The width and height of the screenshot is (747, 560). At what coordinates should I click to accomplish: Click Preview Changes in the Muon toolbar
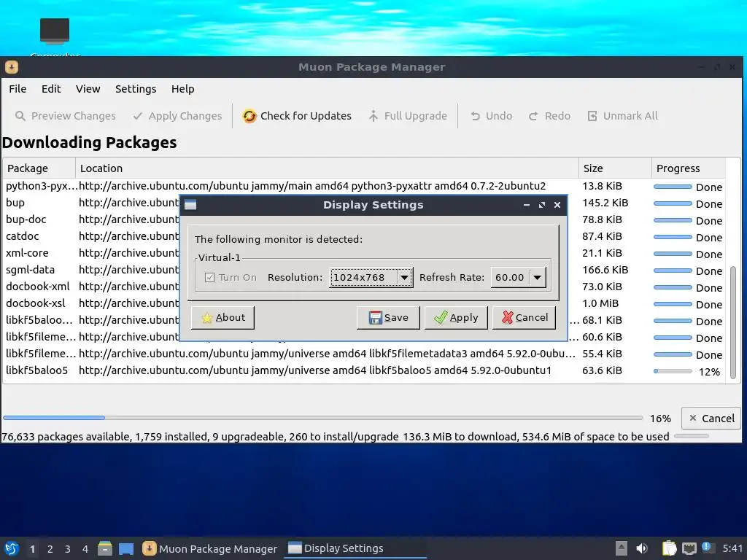tap(65, 116)
